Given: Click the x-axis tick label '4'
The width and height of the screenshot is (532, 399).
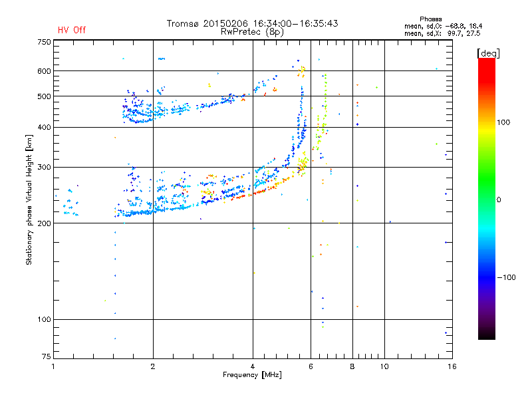Looking at the screenshot, I should pyautogui.click(x=253, y=366).
